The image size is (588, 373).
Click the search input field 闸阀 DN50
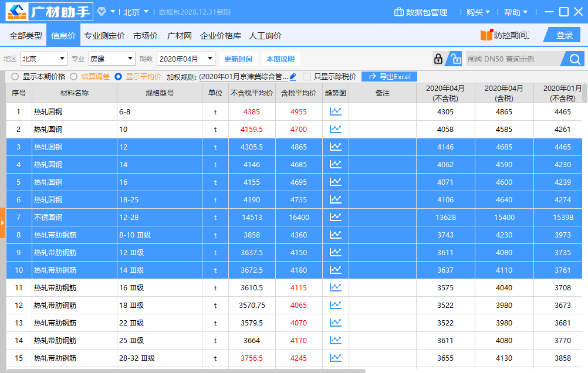512,59
